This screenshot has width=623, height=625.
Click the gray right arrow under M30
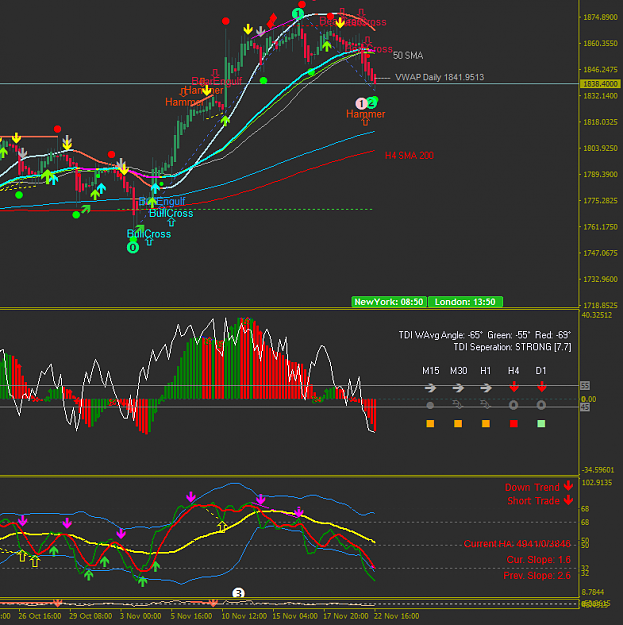pyautogui.click(x=458, y=387)
